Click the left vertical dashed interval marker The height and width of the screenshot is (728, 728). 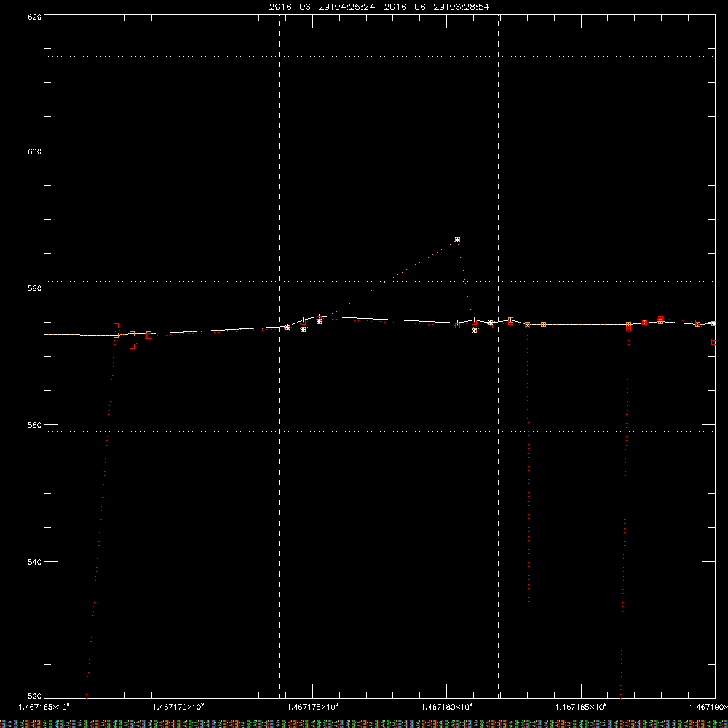(x=279, y=356)
